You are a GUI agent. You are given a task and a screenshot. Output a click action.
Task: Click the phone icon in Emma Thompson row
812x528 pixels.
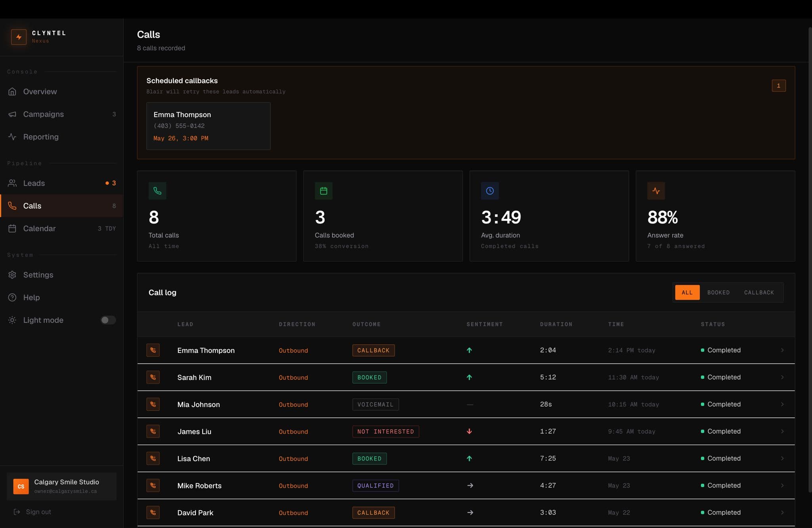point(153,350)
